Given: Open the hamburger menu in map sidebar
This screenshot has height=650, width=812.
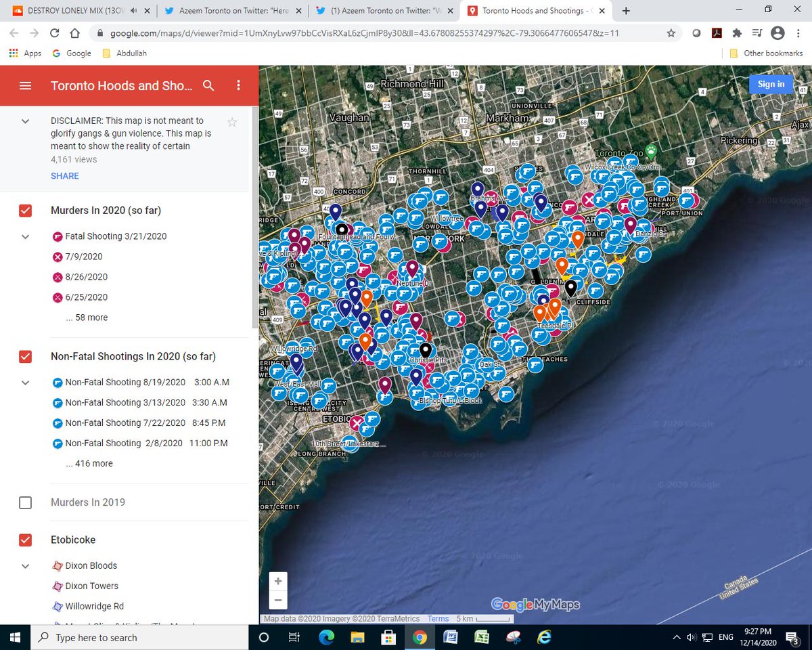Looking at the screenshot, I should click(26, 85).
